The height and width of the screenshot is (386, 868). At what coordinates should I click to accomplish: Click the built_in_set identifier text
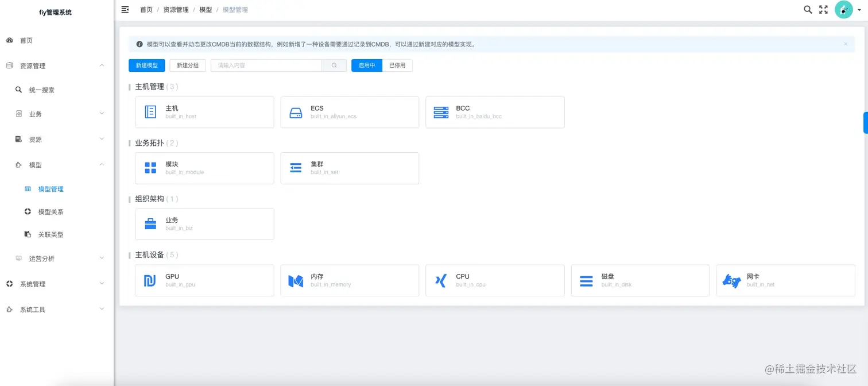pos(324,172)
